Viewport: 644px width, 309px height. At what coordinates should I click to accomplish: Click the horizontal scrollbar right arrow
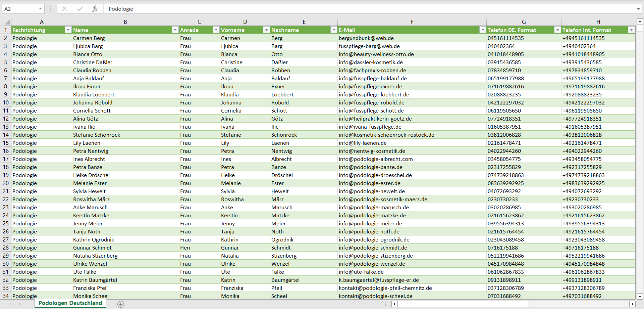coord(633,304)
